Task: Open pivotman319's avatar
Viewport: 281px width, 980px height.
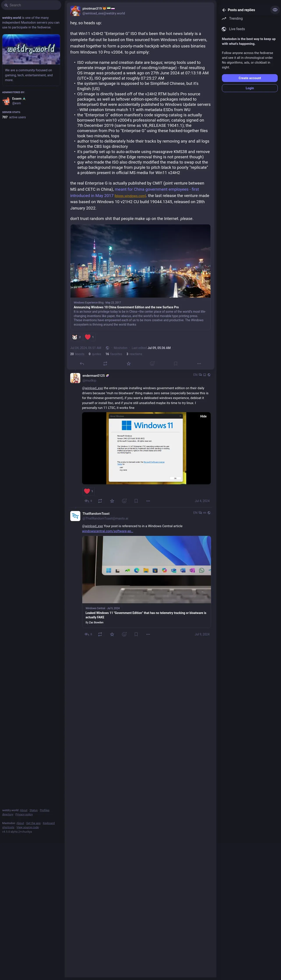Action: click(75, 11)
